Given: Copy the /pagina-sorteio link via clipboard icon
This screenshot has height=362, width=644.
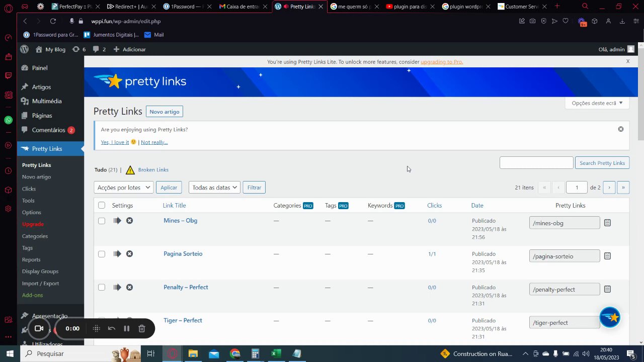Looking at the screenshot, I should coord(607,256).
